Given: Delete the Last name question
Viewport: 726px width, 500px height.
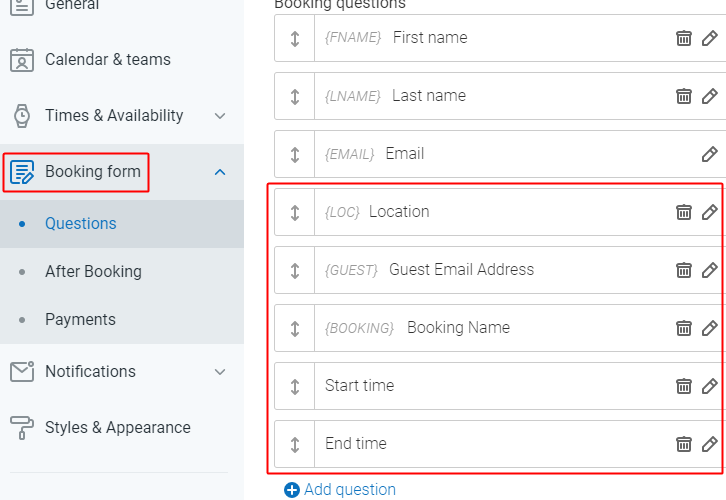Looking at the screenshot, I should (684, 96).
